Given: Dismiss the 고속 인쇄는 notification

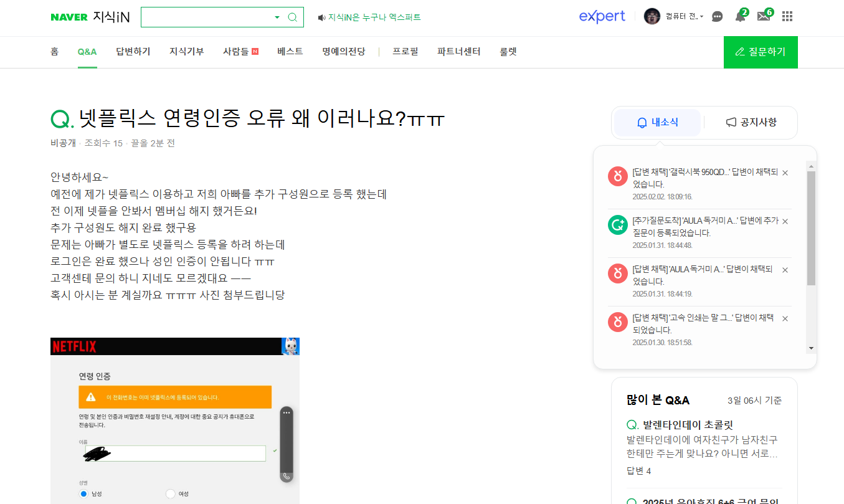Looking at the screenshot, I should tap(785, 318).
